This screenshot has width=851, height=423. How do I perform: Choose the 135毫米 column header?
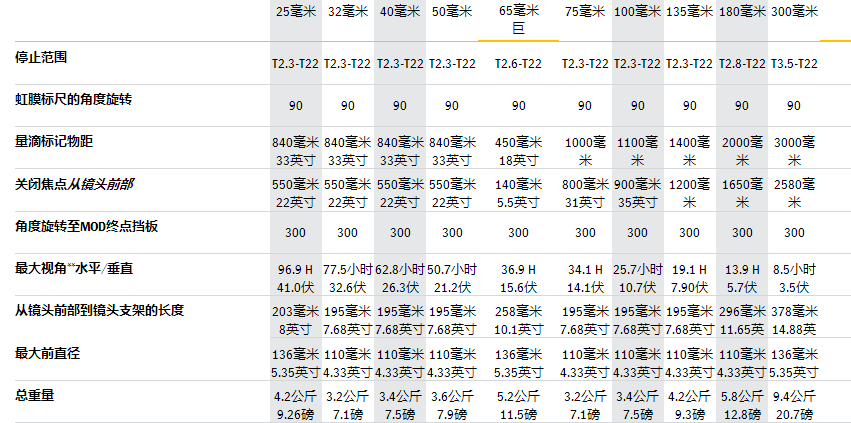coord(689,12)
